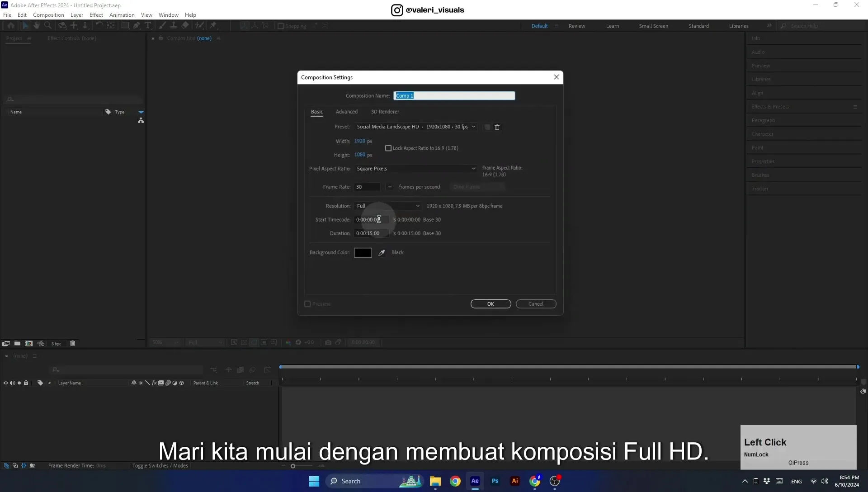Screen dimensions: 868x492
Task: Open Adobe Illustrator from taskbar
Action: click(515, 481)
